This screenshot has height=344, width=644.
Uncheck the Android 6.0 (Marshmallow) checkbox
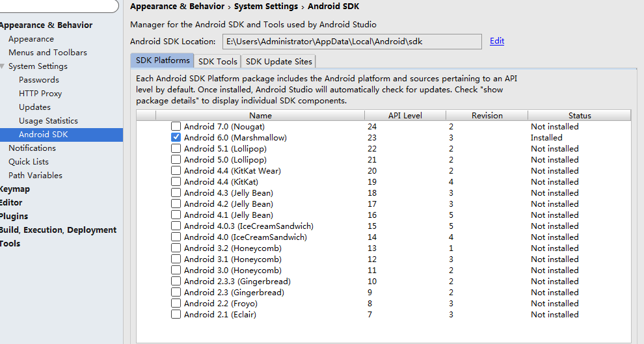[176, 137]
